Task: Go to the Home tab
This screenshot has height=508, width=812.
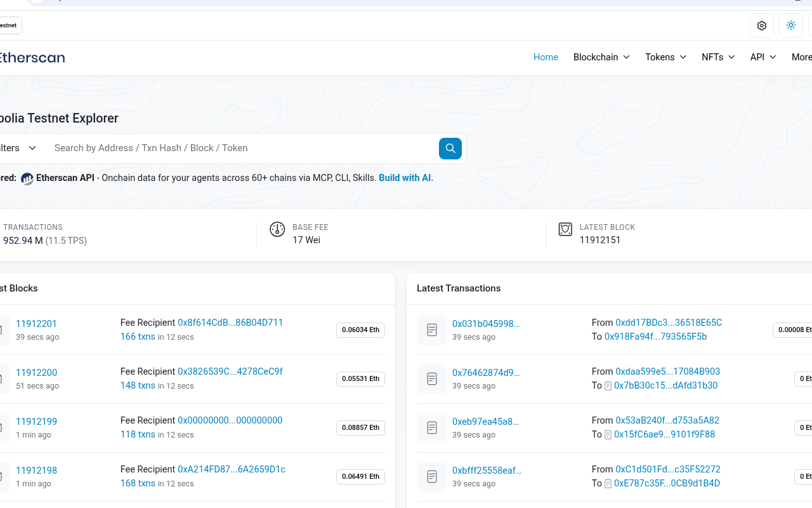Action: pyautogui.click(x=546, y=57)
